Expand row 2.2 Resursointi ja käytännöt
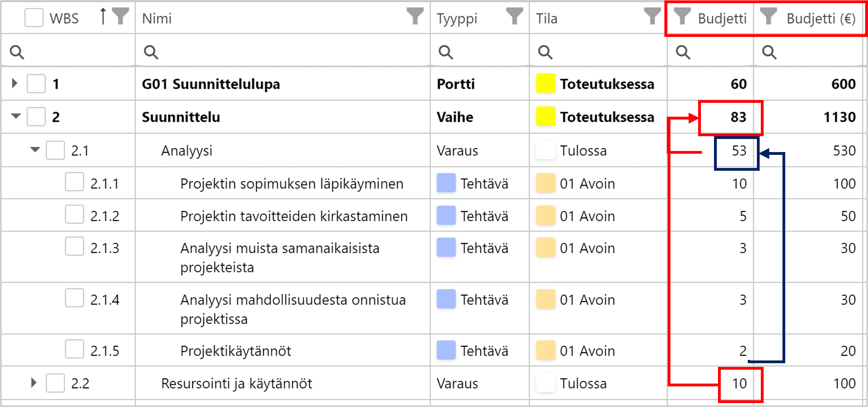The height and width of the screenshot is (407, 868). pos(34,383)
